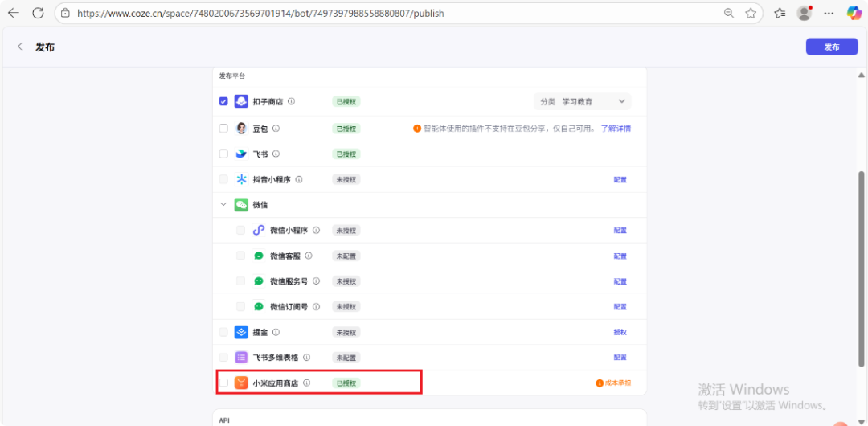Check the 小米应用商店 checkbox

tap(223, 383)
